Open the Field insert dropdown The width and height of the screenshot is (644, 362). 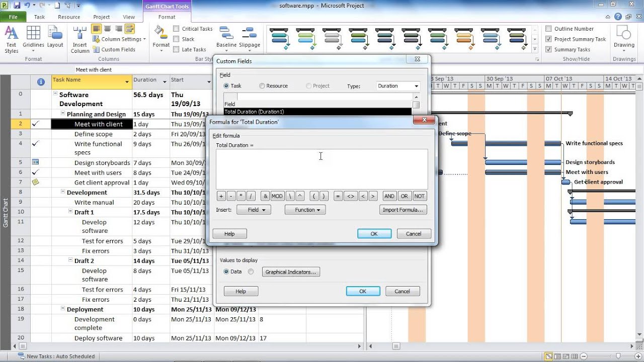(x=254, y=210)
